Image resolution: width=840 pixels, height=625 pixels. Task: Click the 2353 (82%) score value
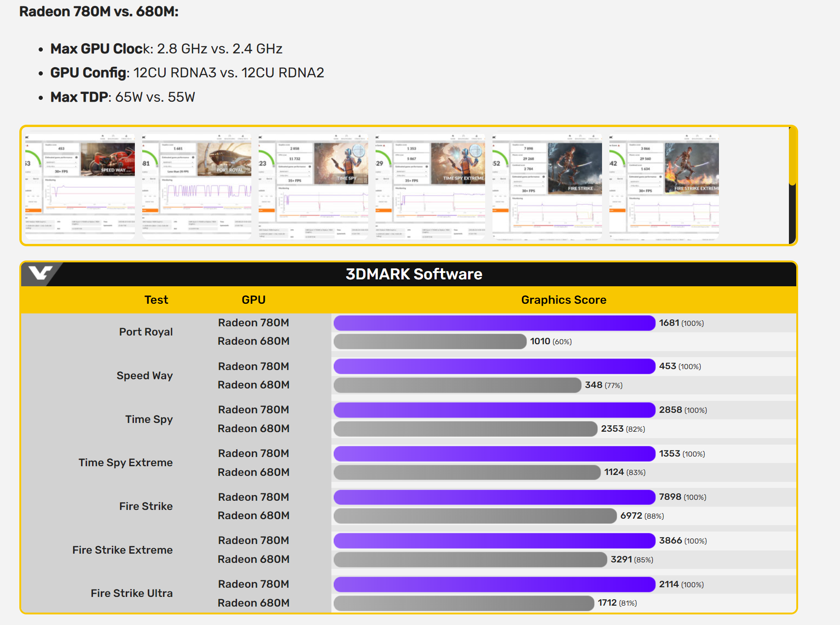tap(623, 429)
